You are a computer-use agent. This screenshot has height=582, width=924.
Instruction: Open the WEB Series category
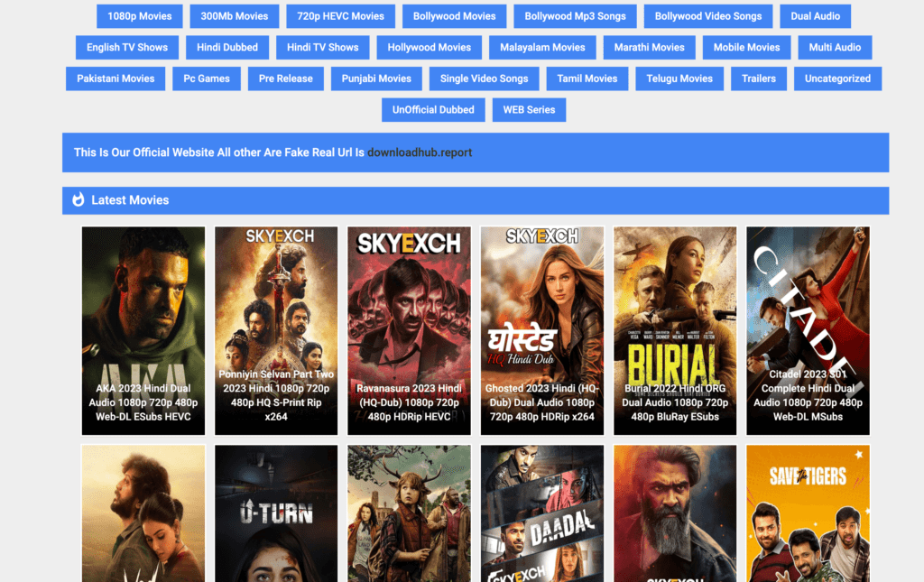coord(529,110)
